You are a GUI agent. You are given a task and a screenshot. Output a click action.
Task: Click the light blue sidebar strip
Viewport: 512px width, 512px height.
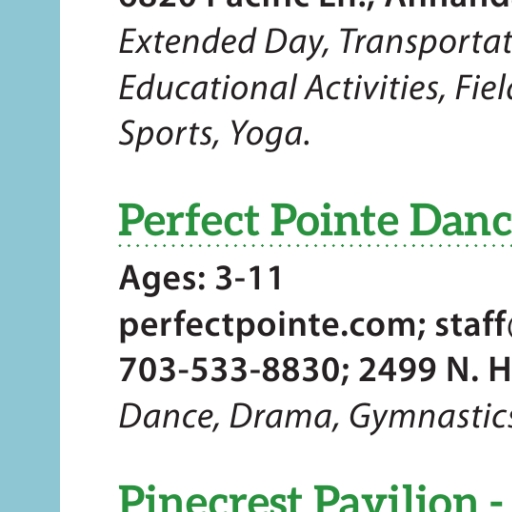point(30,256)
